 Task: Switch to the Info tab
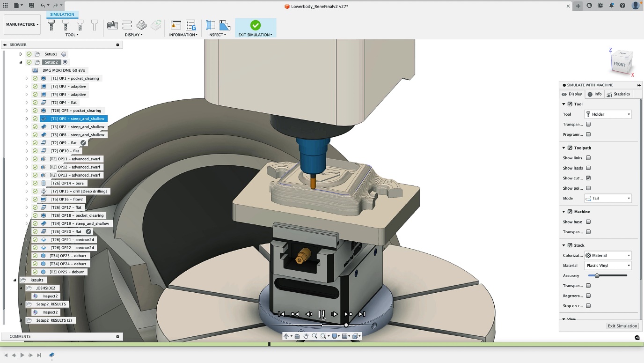click(x=595, y=94)
